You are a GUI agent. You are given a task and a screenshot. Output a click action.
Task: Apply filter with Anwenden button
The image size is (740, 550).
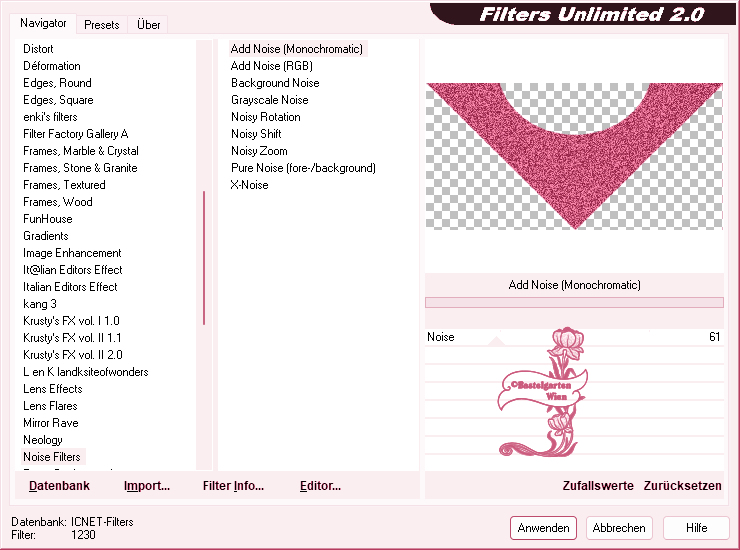543,528
